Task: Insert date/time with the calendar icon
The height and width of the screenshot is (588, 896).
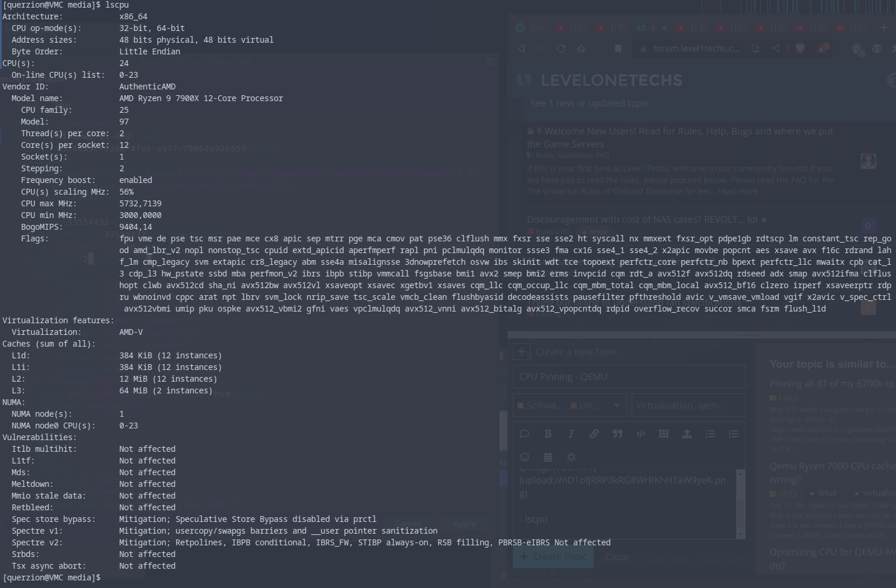Action: [548, 457]
